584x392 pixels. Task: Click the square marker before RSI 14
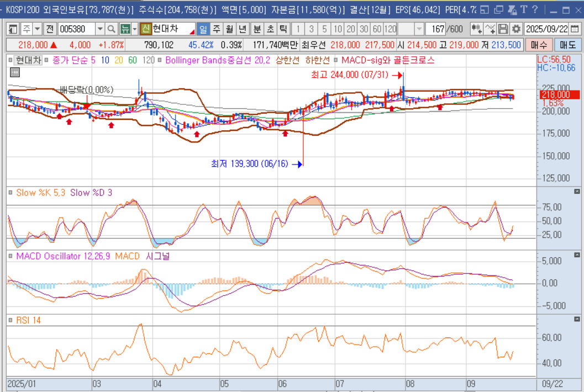10,320
